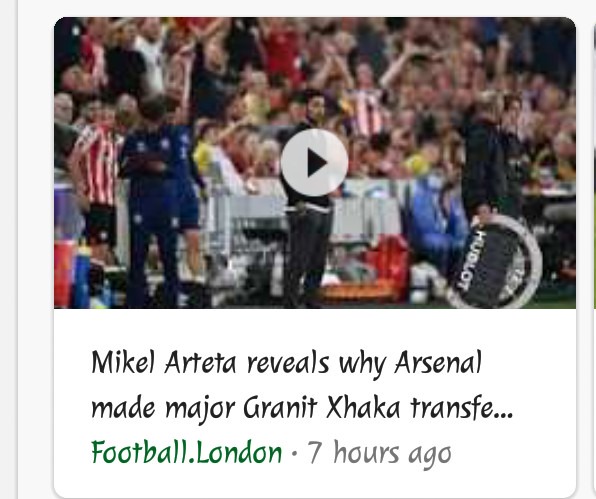This screenshot has width=596, height=499.
Task: Play the Mikel Arteta video
Action: tap(314, 162)
